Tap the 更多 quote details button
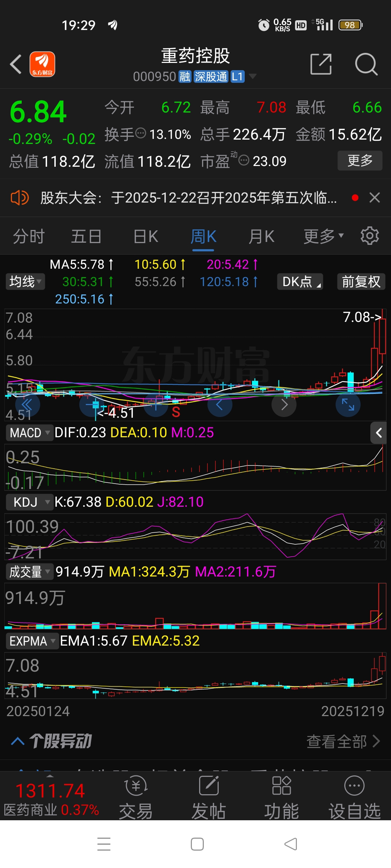Viewport: 391px width, 868px height. coord(360,161)
